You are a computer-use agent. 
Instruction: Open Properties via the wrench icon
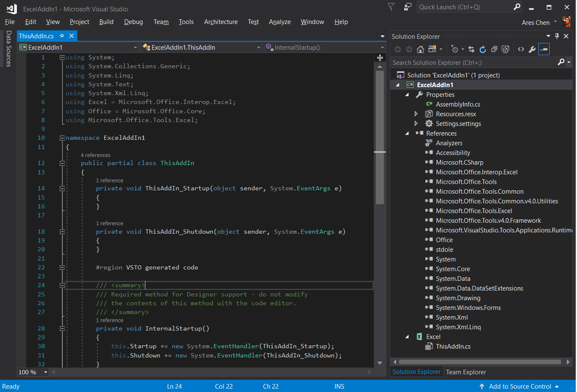[x=532, y=49]
